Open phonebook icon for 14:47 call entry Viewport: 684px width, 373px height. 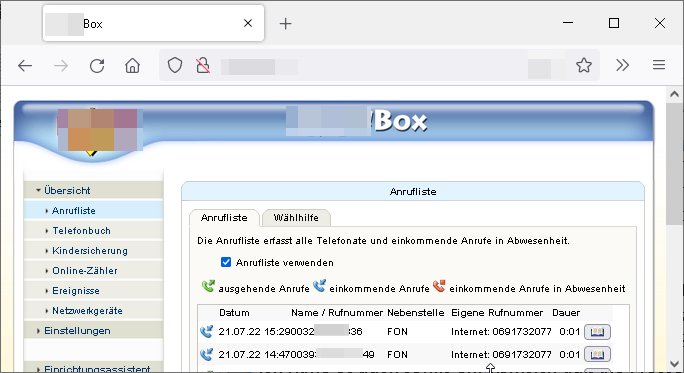[x=597, y=355]
